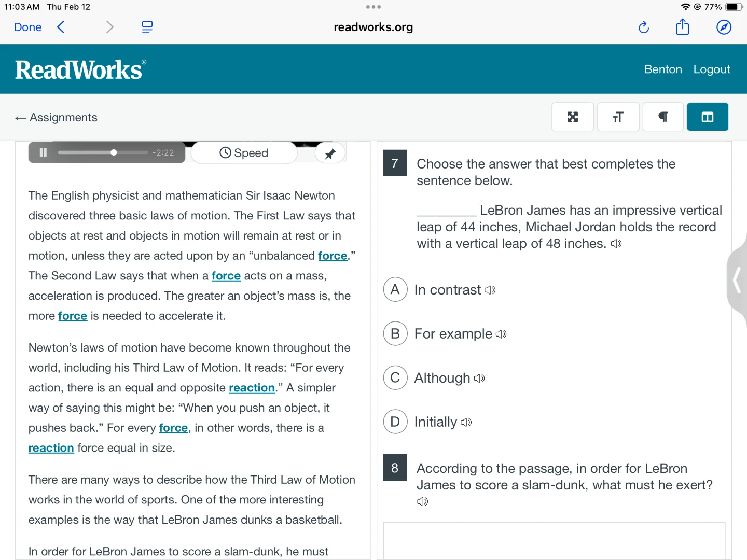Screen dimensions: 747x560
Task: Select the split-screen layout icon
Action: point(708,117)
